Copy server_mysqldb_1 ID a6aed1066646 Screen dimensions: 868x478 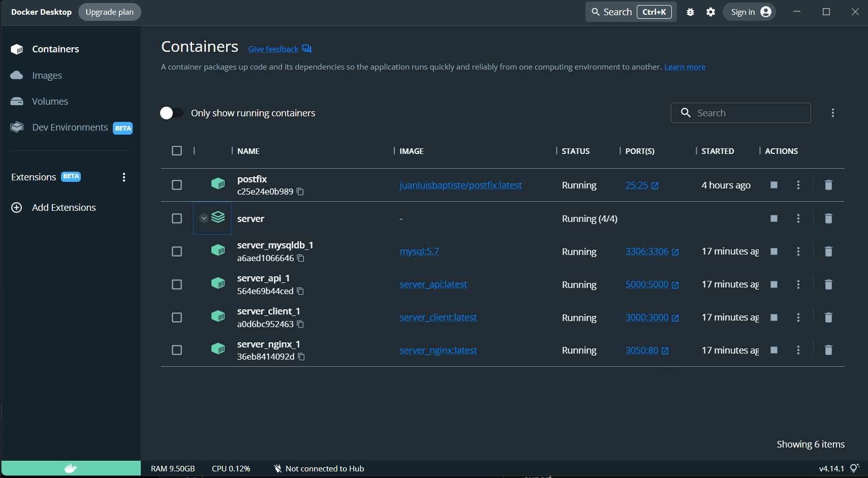click(x=301, y=258)
